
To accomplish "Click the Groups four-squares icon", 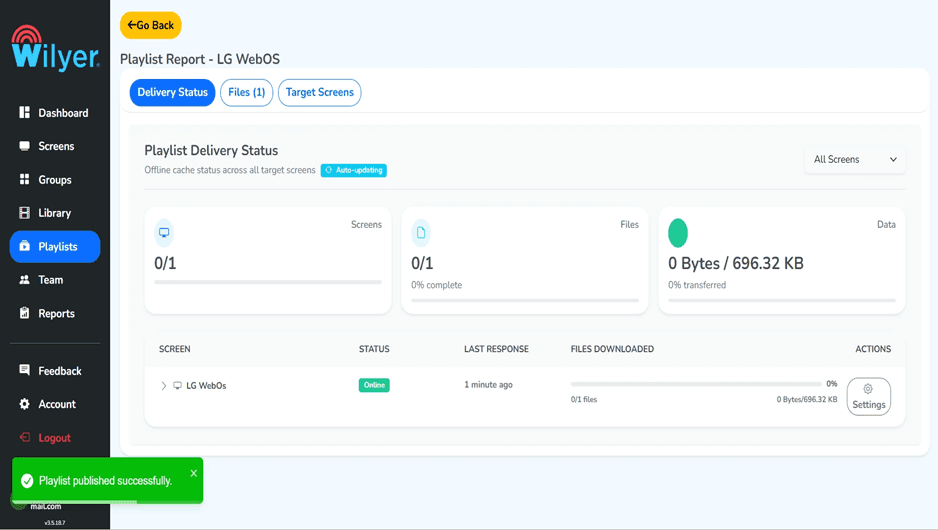I will 25,179.
